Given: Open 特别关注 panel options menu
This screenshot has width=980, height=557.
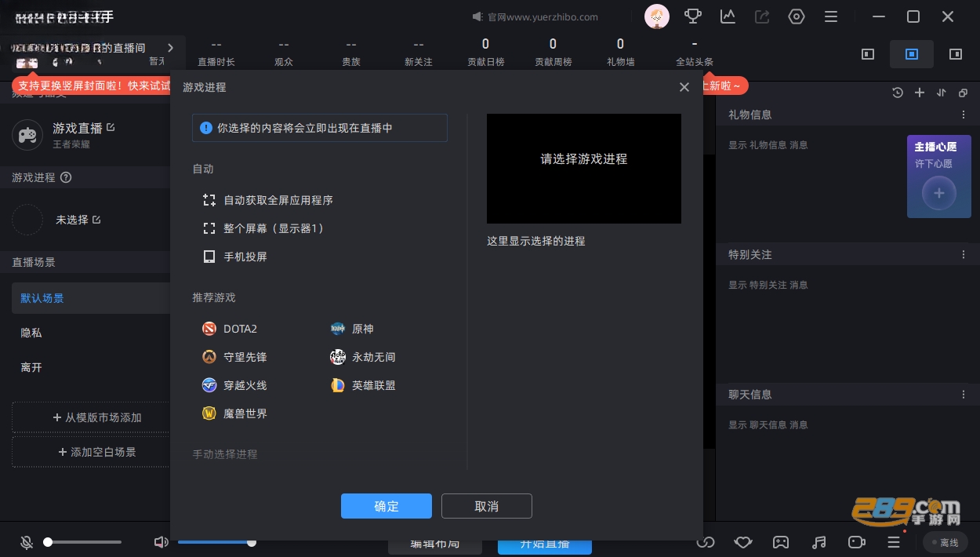Looking at the screenshot, I should click(964, 255).
